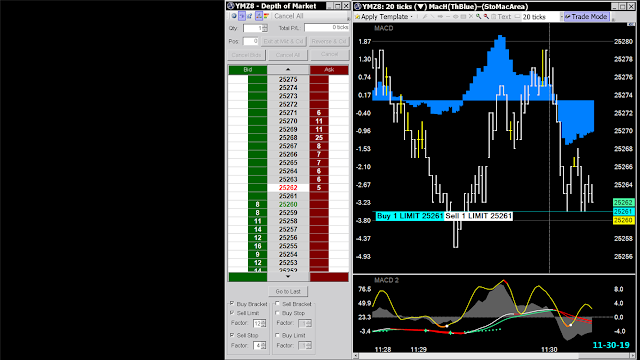Click the red Ask column header

point(329,70)
